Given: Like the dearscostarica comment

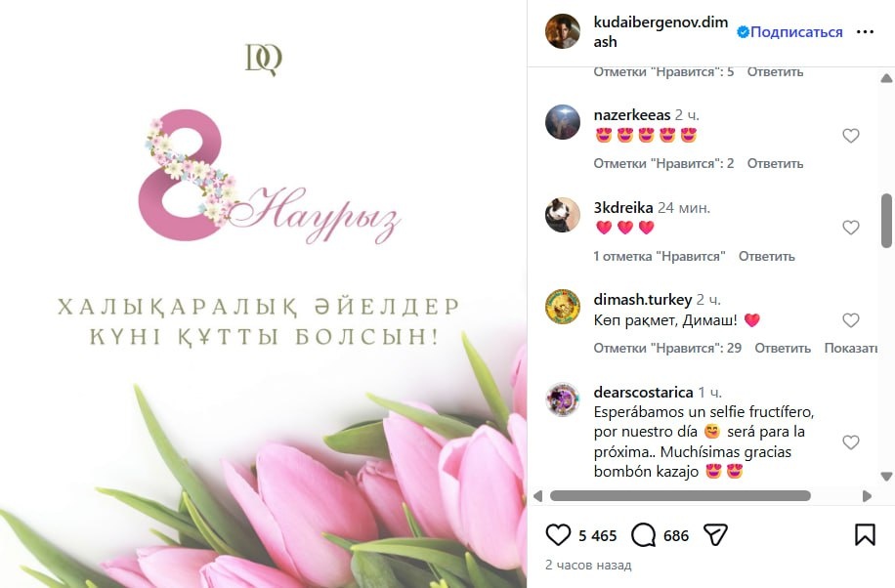Looking at the screenshot, I should coord(850,441).
